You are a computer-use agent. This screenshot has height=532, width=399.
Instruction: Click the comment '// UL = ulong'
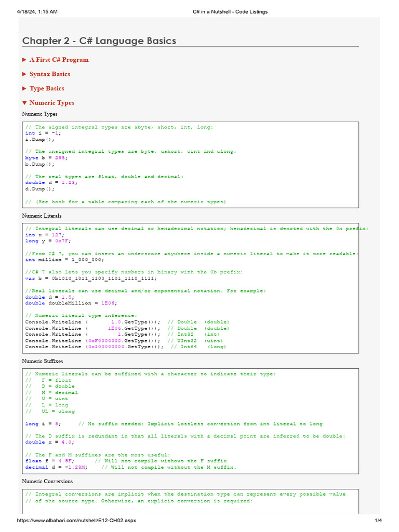click(50, 411)
